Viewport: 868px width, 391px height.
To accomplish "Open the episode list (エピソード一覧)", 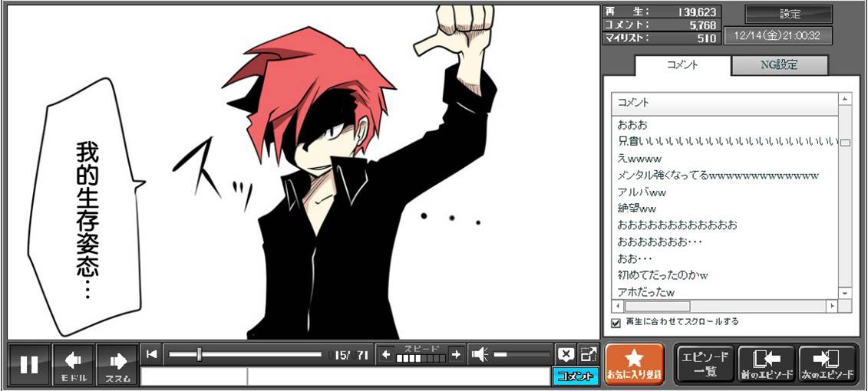I will 705,363.
